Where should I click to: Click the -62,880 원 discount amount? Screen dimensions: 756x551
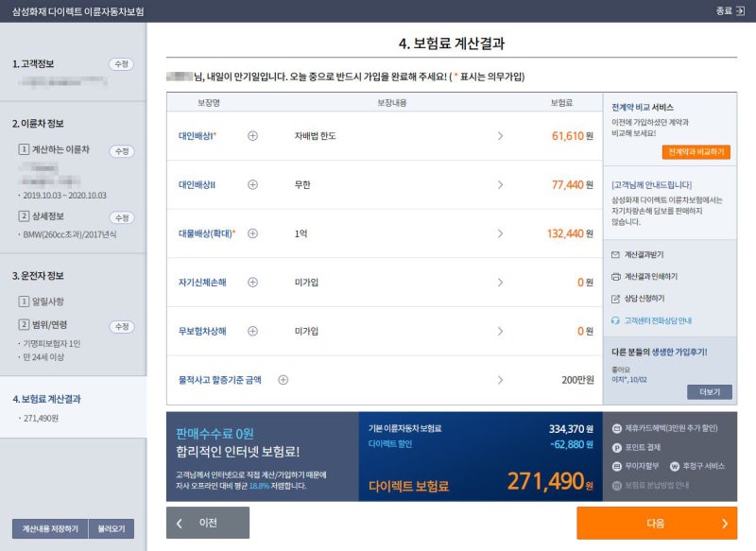click(x=572, y=444)
